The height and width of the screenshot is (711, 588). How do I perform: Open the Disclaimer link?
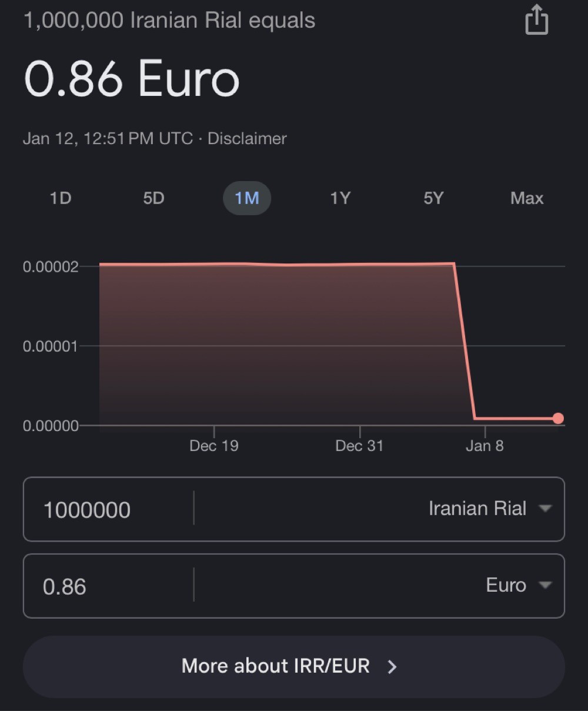[x=247, y=139]
